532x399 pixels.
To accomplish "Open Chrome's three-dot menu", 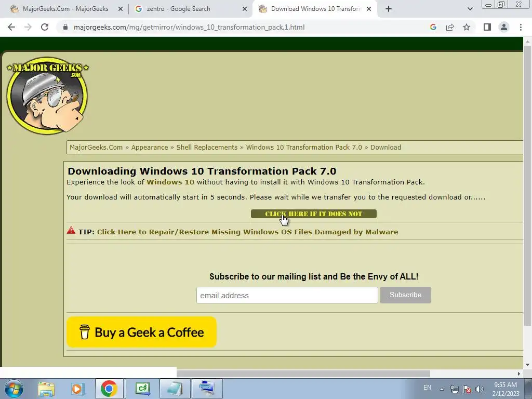I will click(521, 27).
